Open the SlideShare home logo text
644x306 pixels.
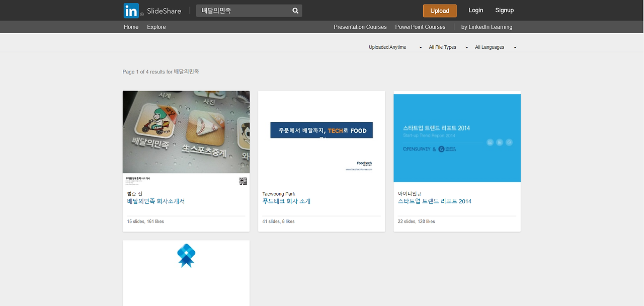(x=164, y=11)
